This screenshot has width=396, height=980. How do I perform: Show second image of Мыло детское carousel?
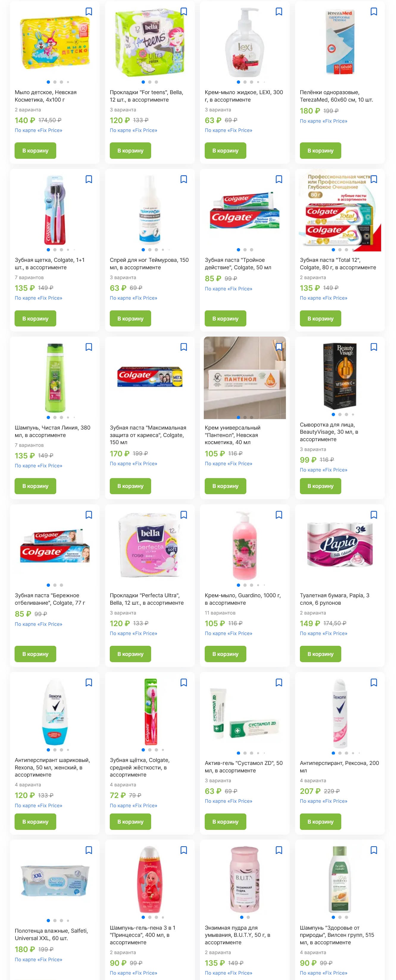click(x=55, y=82)
